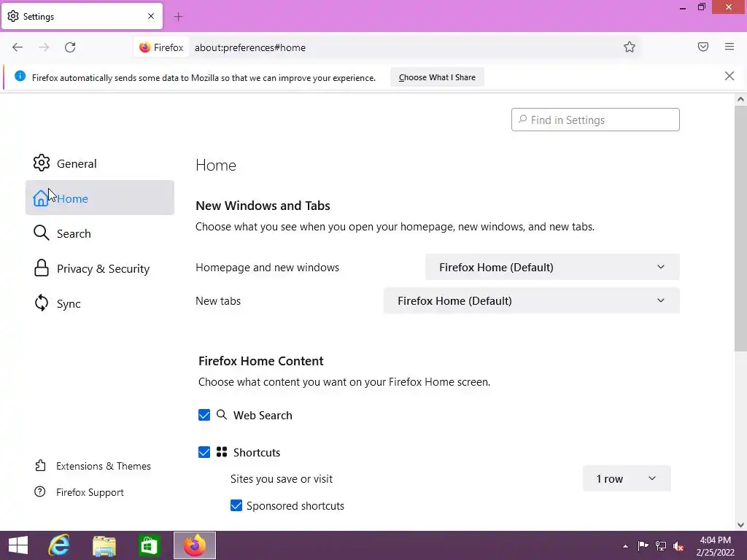
Task: Go back one page
Action: tap(18, 47)
